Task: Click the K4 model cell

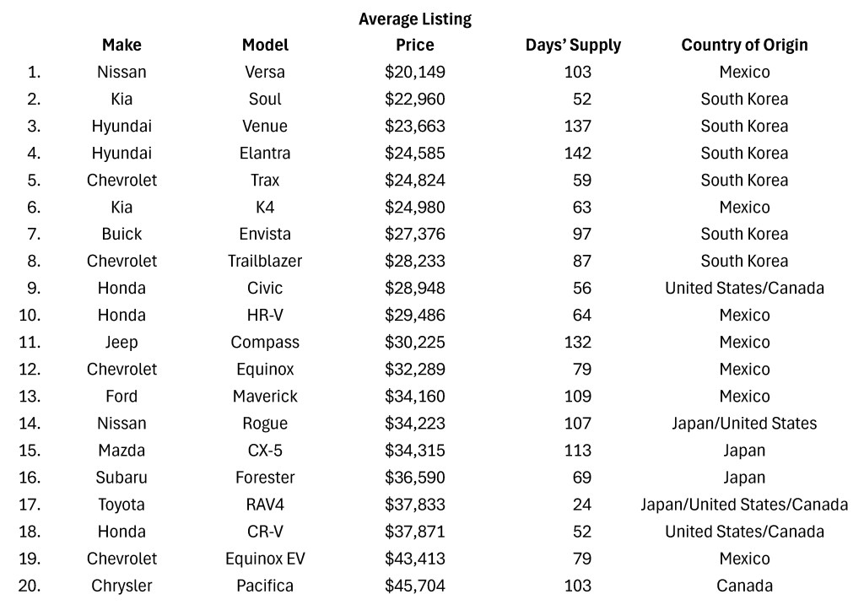Action: tap(265, 208)
